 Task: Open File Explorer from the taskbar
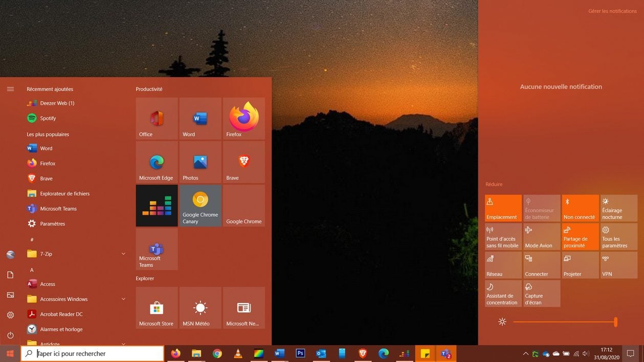196,353
